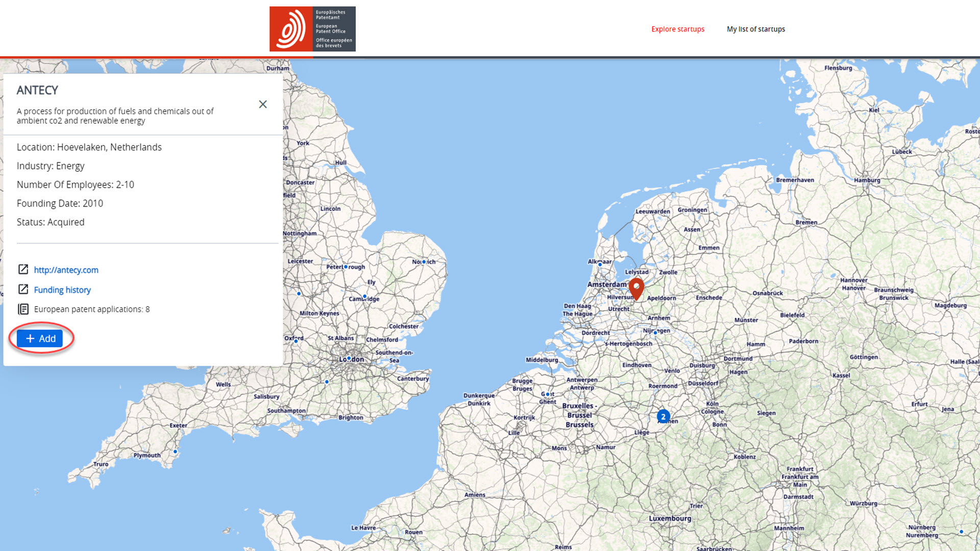Click the European Patent Office logo

pos(312,29)
